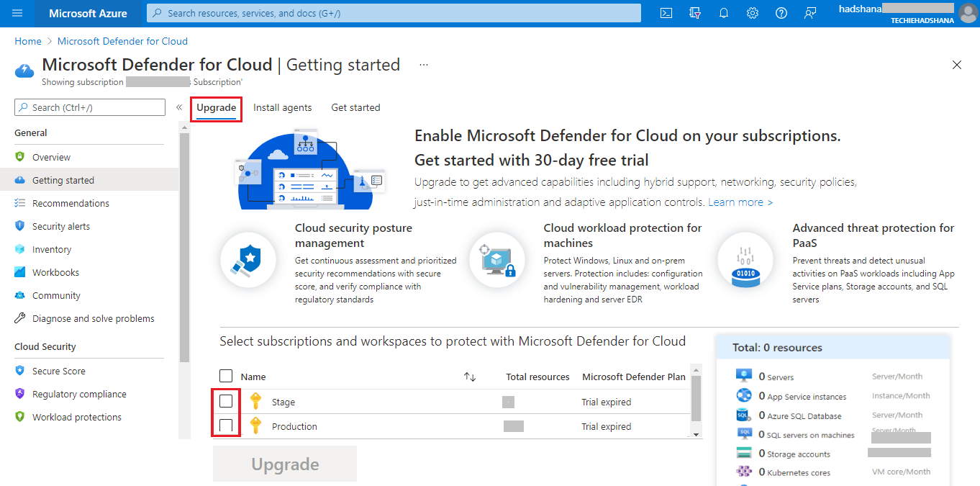The height and width of the screenshot is (486, 980).
Task: Focus the sidebar Search (Ctrl+/) box
Action: [90, 107]
